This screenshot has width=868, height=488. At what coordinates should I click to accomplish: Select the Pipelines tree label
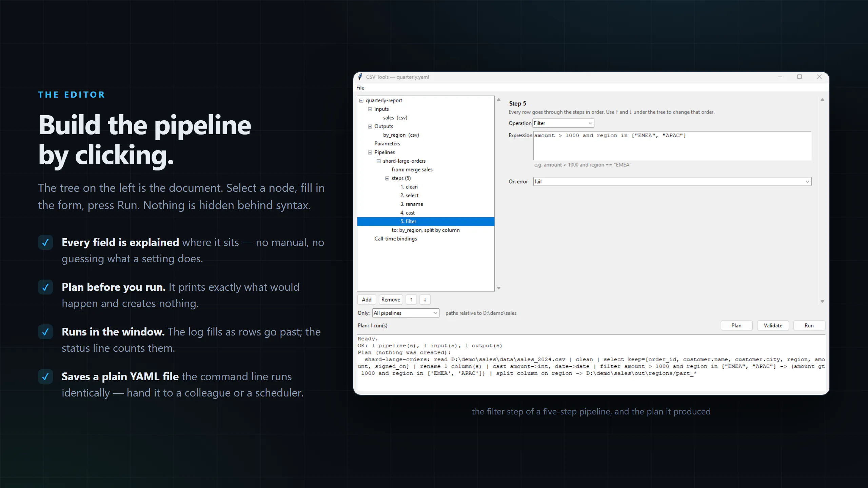click(384, 152)
